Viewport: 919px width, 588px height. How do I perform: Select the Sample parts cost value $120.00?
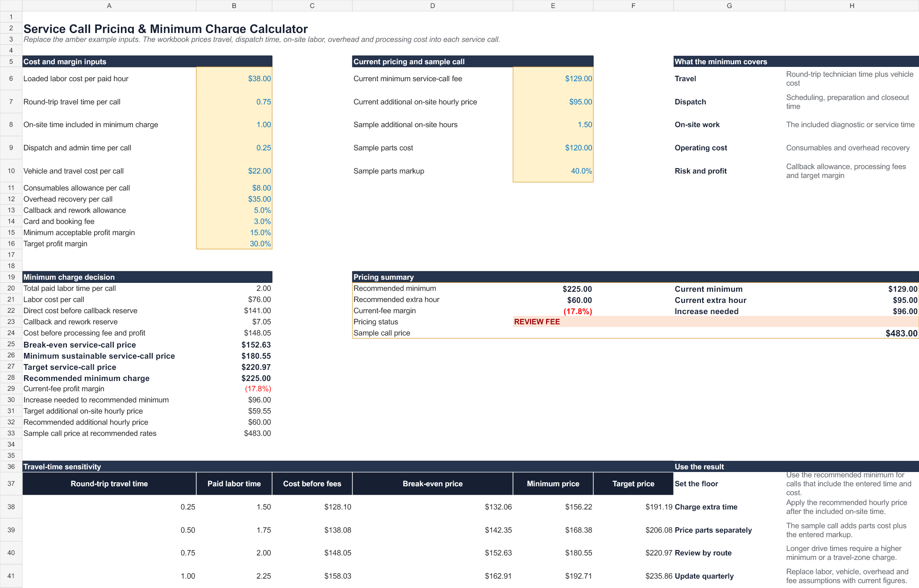click(x=553, y=148)
